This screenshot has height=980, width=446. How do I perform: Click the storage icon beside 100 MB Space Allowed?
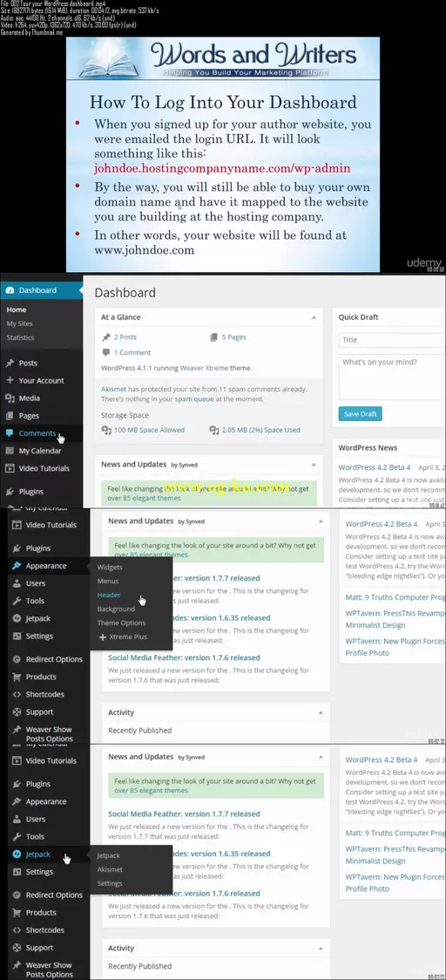click(106, 430)
